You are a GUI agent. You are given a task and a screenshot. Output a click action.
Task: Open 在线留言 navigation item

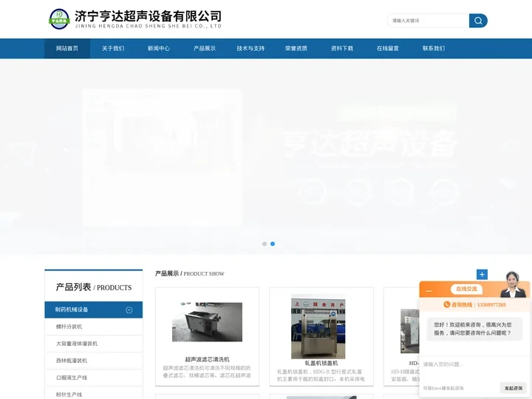[388, 49]
